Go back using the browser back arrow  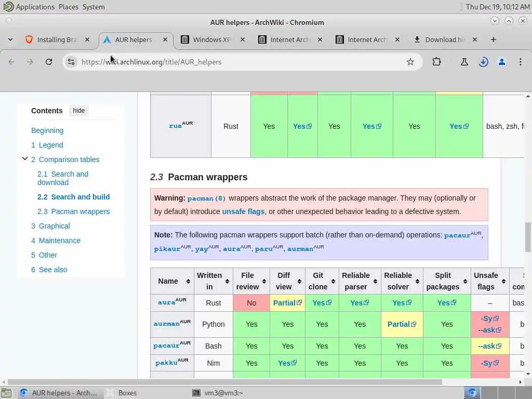pyautogui.click(x=11, y=62)
